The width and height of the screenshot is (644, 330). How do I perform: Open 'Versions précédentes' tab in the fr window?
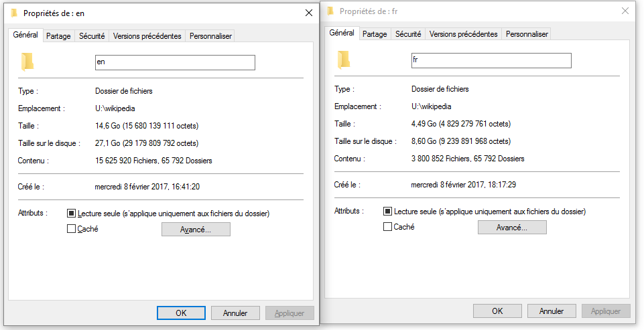[463, 34]
